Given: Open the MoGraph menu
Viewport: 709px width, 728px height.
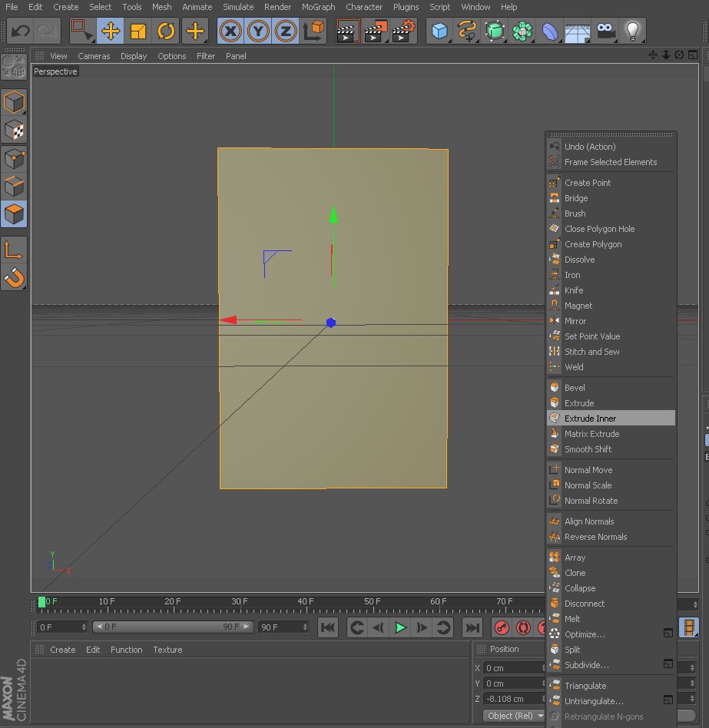Looking at the screenshot, I should coord(318,7).
